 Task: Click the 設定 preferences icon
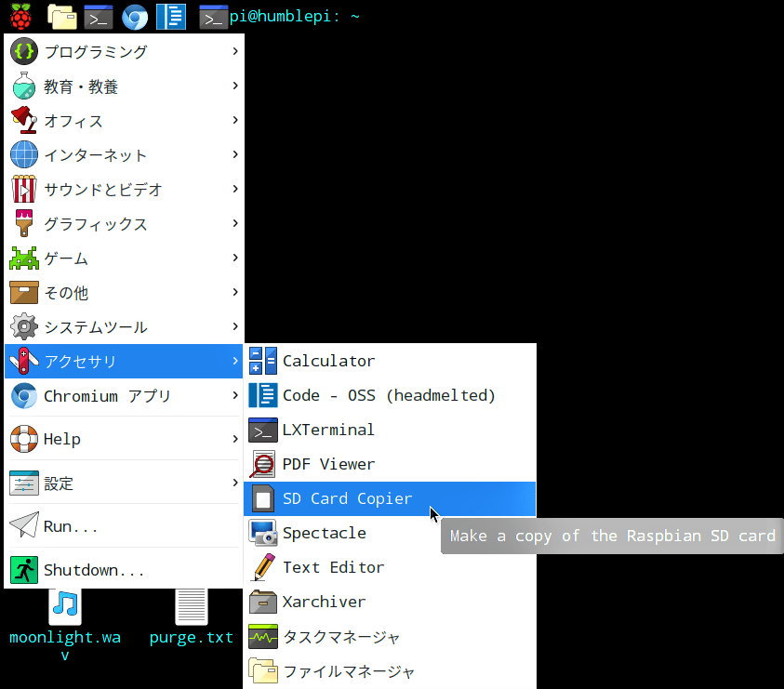point(24,483)
